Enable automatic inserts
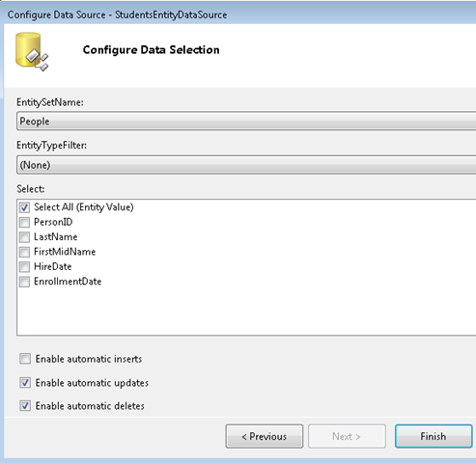The width and height of the screenshot is (476, 463). (25, 359)
